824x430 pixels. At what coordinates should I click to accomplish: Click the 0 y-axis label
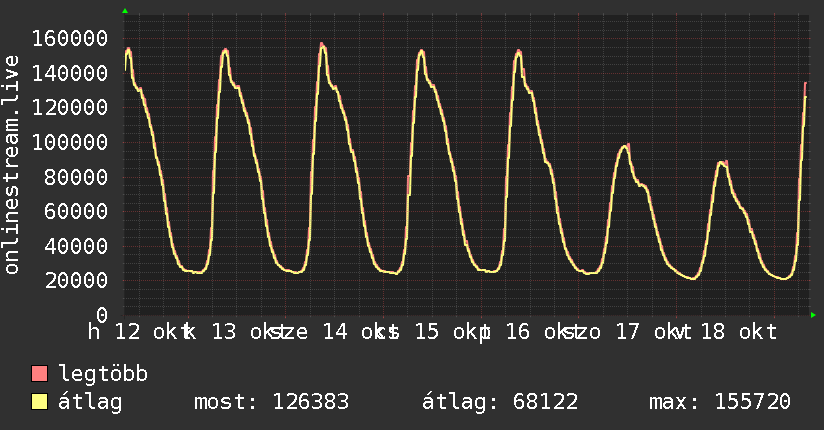(x=101, y=315)
